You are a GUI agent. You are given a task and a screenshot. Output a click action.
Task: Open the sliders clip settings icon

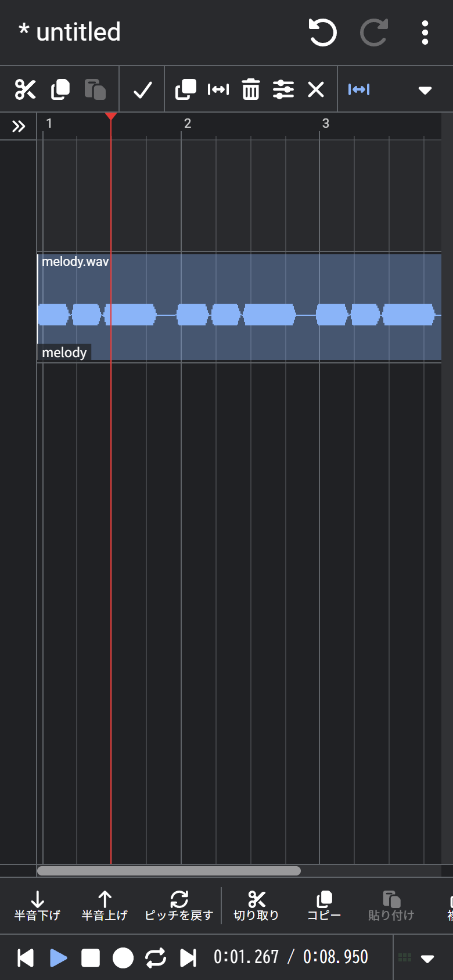283,89
